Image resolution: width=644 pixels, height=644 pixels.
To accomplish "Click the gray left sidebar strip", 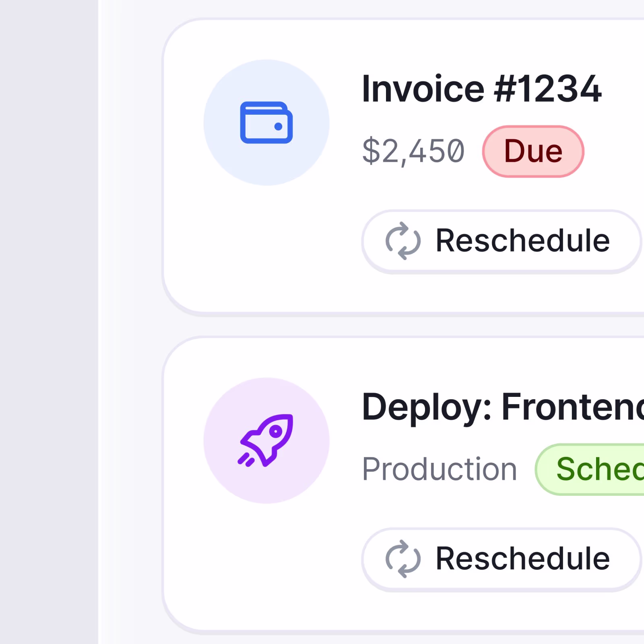I will (x=49, y=322).
